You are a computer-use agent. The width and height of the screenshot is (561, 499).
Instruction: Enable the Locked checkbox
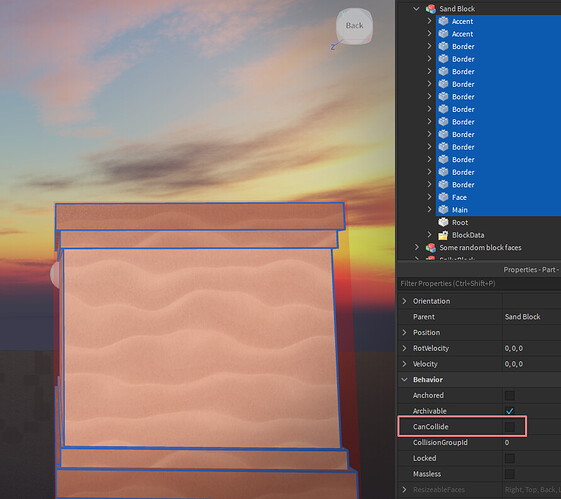[509, 458]
